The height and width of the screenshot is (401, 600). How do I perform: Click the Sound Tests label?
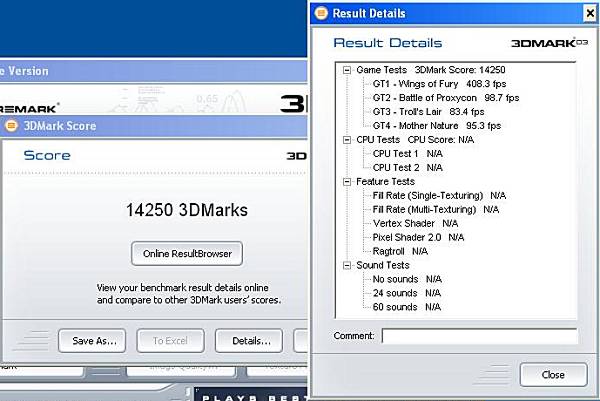[x=383, y=265]
